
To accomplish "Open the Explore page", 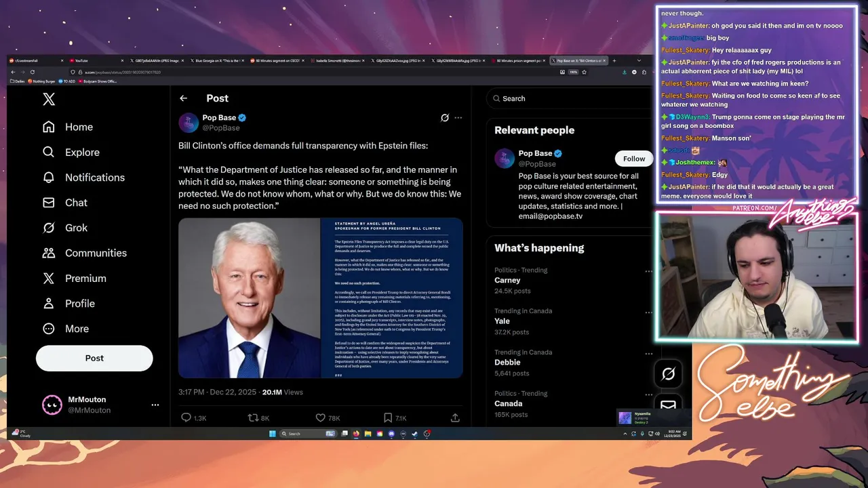I will pyautogui.click(x=71, y=152).
